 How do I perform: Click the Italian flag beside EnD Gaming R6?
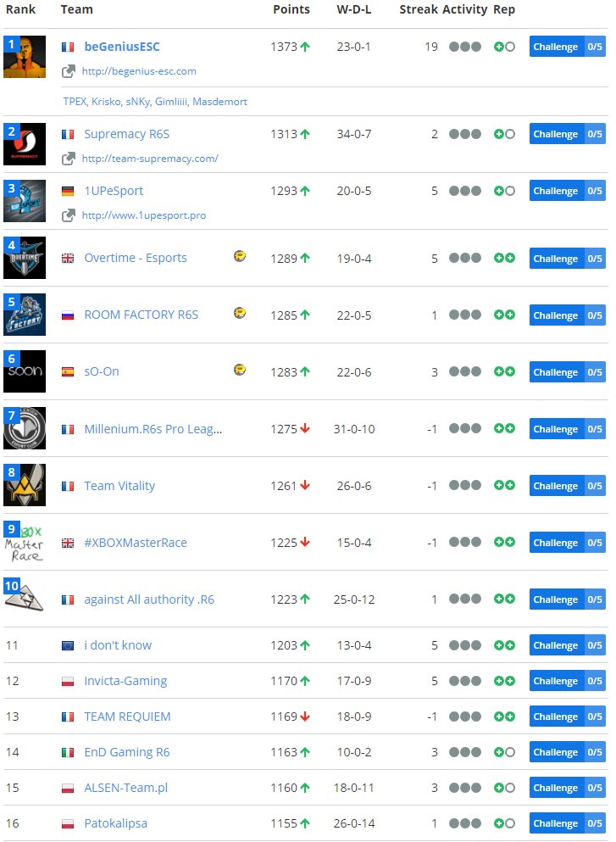(x=68, y=752)
